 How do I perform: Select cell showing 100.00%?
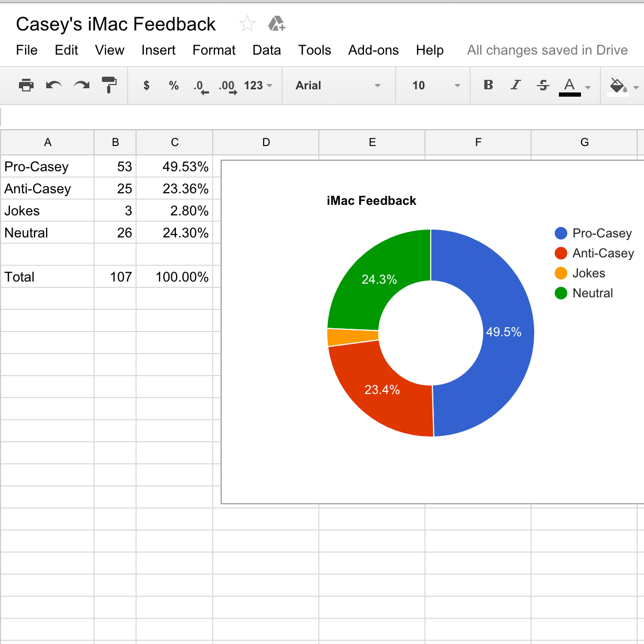(x=174, y=277)
